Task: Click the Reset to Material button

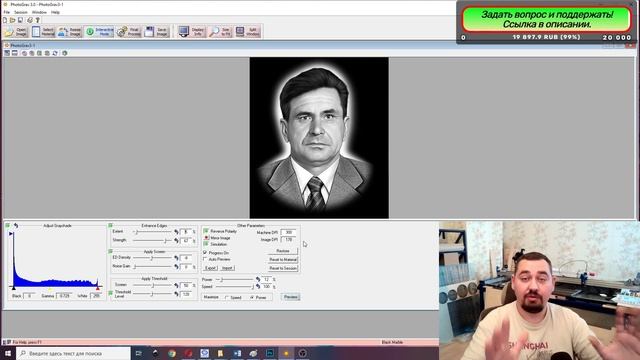Action: point(283,260)
